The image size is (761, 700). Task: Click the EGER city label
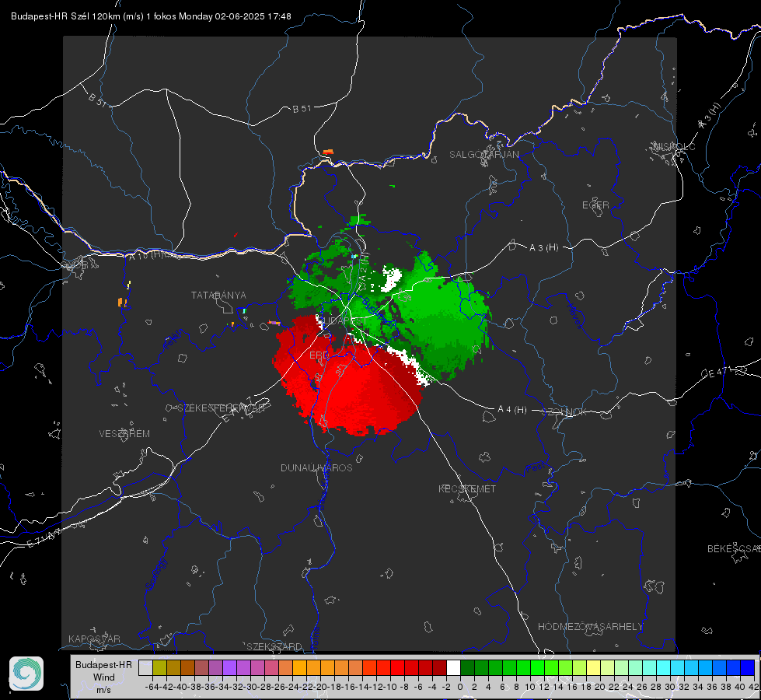[595, 205]
